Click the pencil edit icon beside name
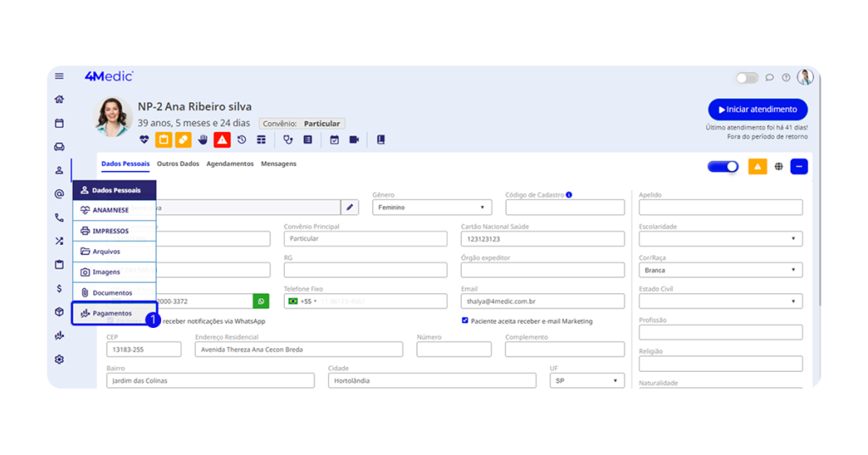This screenshot has width=868, height=455. tap(349, 208)
